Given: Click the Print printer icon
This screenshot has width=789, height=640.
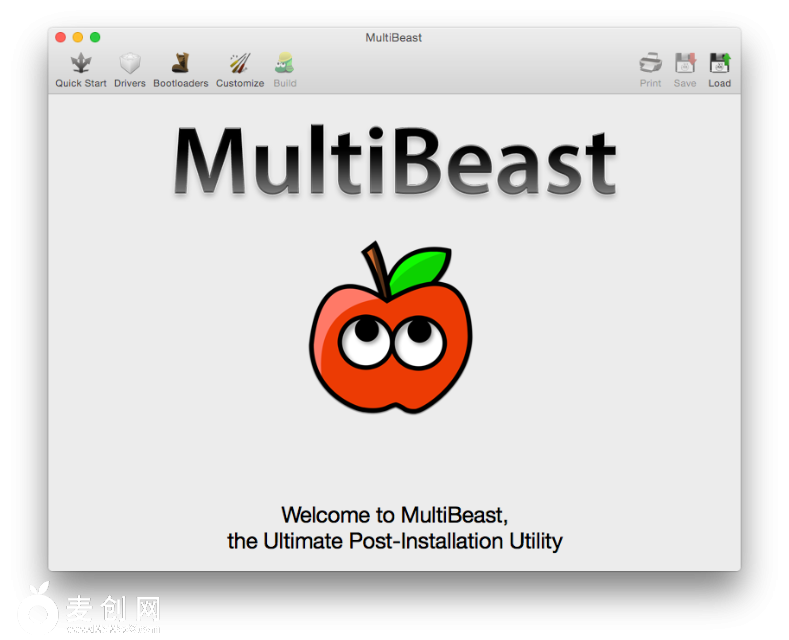Looking at the screenshot, I should pos(650,63).
